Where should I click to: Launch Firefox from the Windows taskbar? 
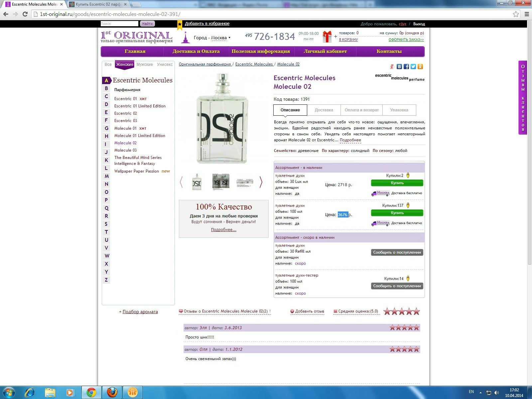coord(112,392)
